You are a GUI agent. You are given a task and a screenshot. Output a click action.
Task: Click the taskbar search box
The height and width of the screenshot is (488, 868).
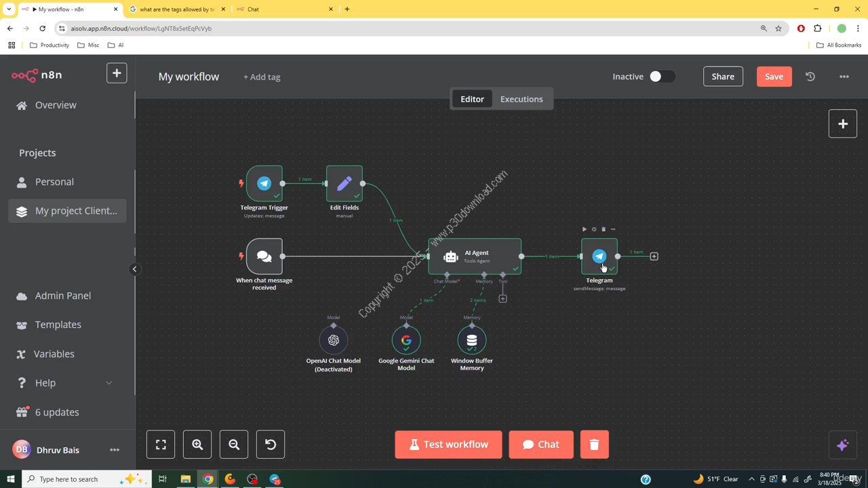(x=88, y=479)
